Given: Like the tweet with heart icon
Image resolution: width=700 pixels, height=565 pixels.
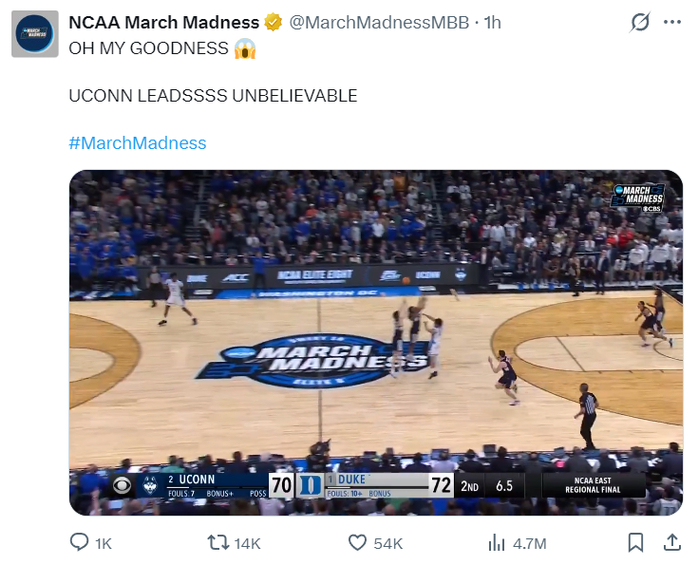Looking at the screenshot, I should pos(357,543).
